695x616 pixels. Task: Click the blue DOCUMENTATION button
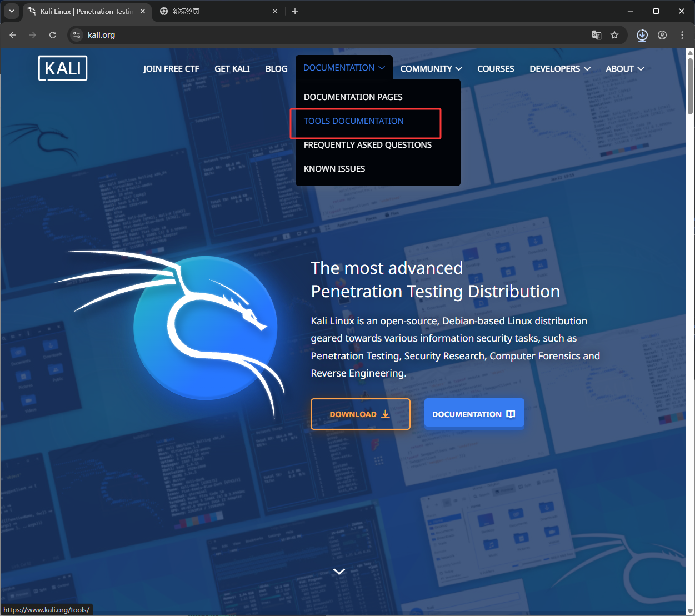click(474, 413)
